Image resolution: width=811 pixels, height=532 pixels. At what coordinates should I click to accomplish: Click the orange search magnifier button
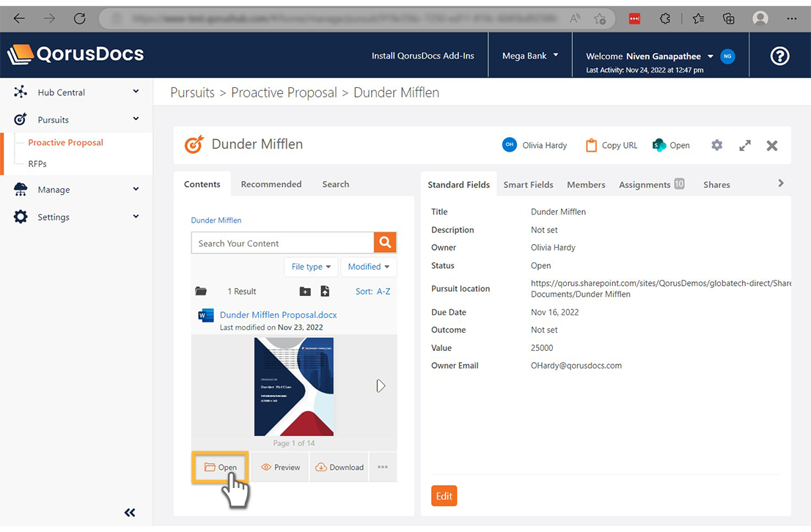[385, 242]
